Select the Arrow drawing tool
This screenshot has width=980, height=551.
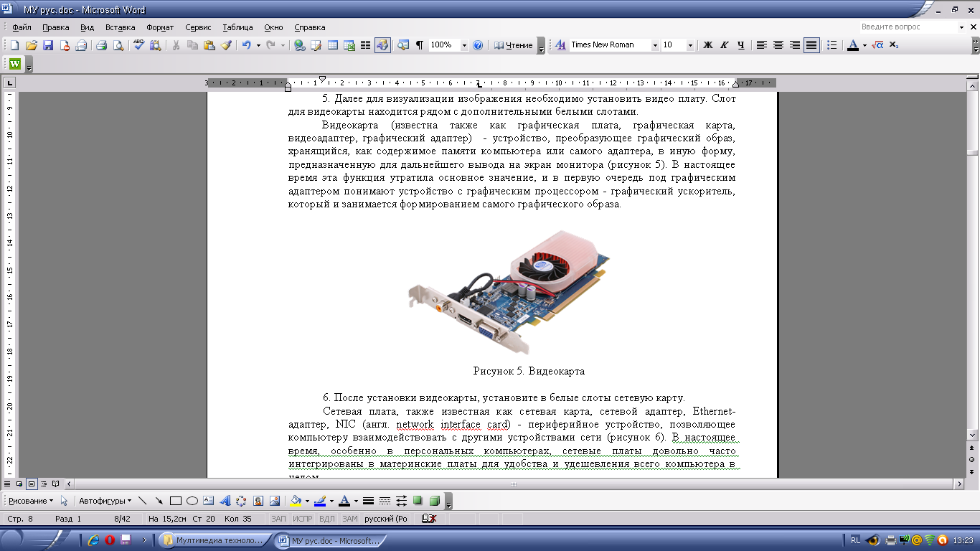(159, 501)
